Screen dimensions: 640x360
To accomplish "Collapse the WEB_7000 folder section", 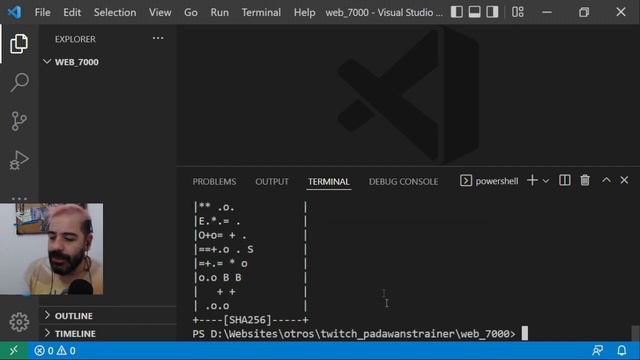I will (x=77, y=62).
